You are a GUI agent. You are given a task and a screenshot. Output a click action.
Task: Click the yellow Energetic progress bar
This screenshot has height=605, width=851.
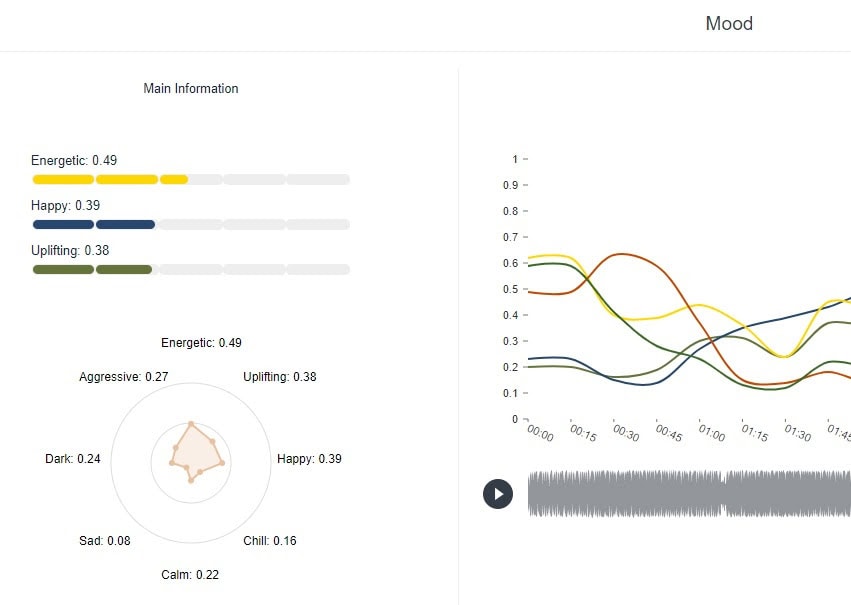pos(191,180)
